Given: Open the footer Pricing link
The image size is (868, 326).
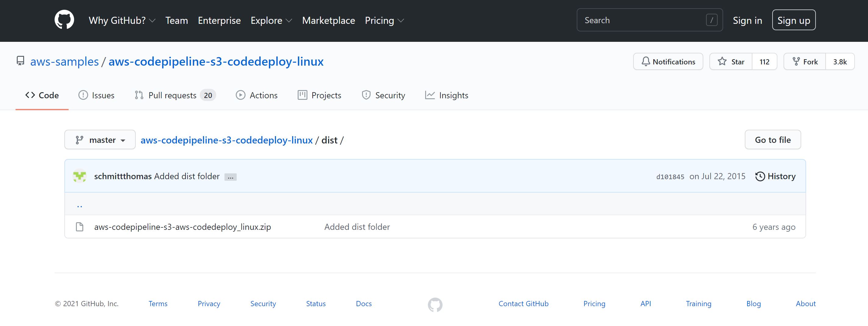Looking at the screenshot, I should [x=594, y=303].
